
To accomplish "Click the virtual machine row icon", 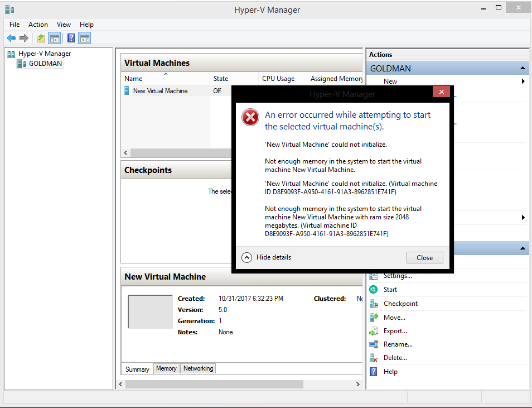I will [127, 91].
